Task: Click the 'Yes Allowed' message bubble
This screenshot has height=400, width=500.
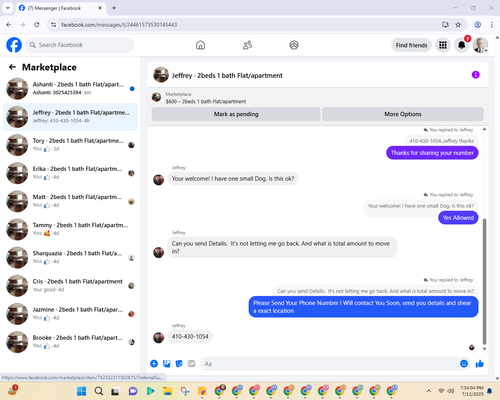Action: (458, 218)
